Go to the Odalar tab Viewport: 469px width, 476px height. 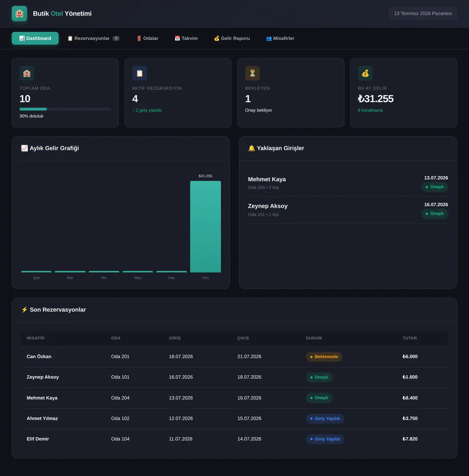click(x=147, y=38)
